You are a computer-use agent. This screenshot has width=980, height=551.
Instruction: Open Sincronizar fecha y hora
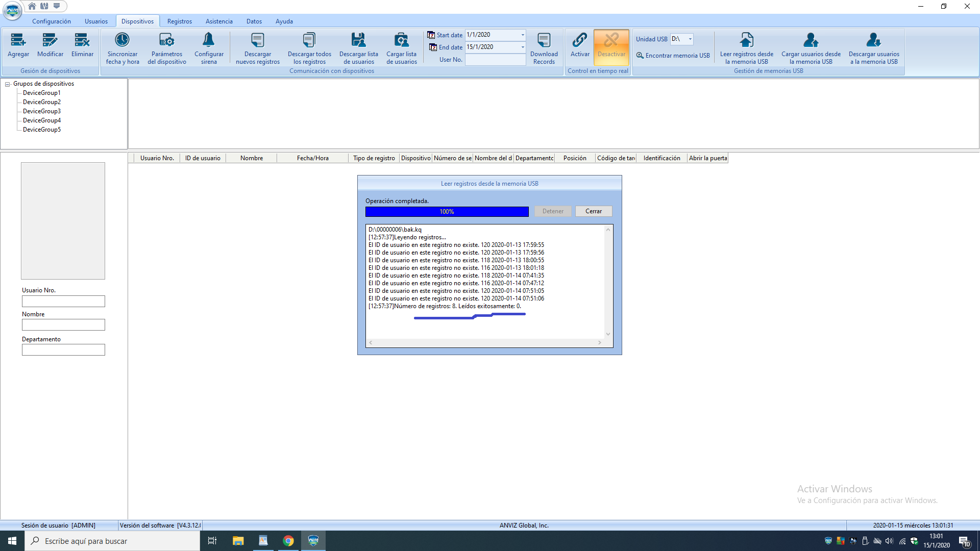coord(122,48)
